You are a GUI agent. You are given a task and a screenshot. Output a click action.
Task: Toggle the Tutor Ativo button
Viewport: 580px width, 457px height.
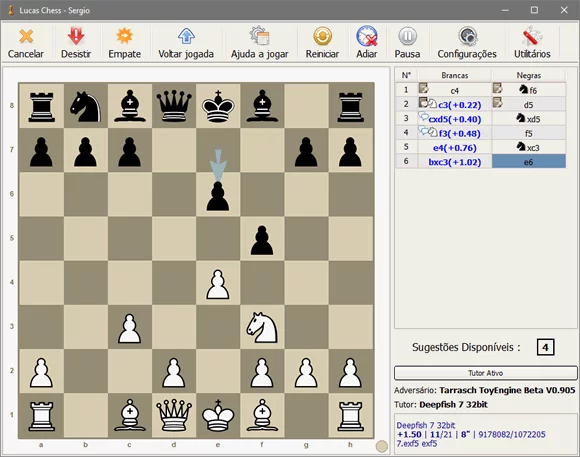[486, 373]
